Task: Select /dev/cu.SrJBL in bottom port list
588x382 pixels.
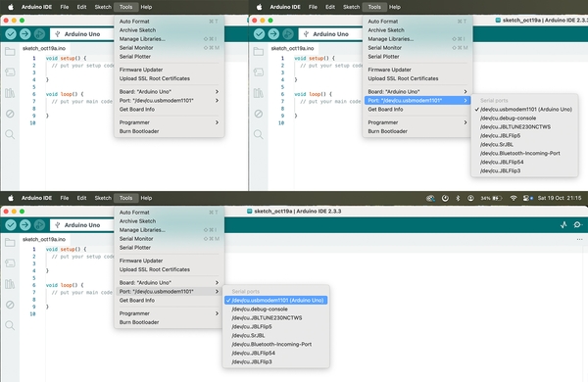Action: point(275,336)
